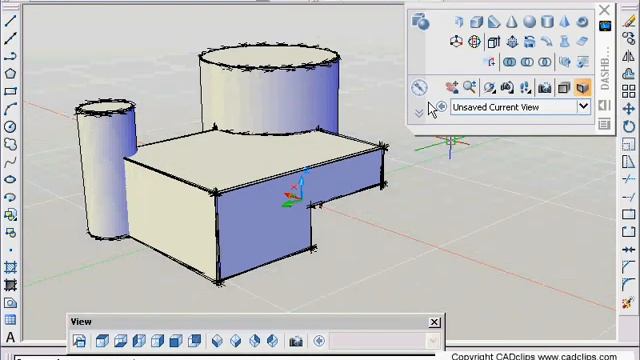Select the Extrude tool in dashboard
640x360 pixels.
(x=494, y=42)
